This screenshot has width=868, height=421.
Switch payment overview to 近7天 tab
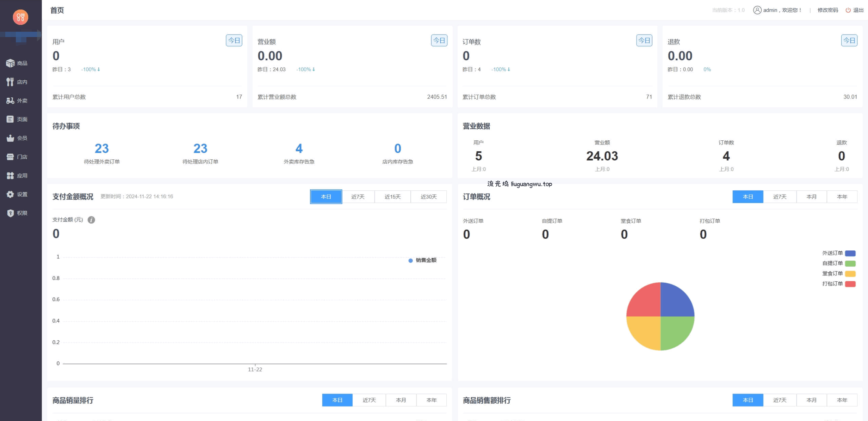(x=358, y=197)
